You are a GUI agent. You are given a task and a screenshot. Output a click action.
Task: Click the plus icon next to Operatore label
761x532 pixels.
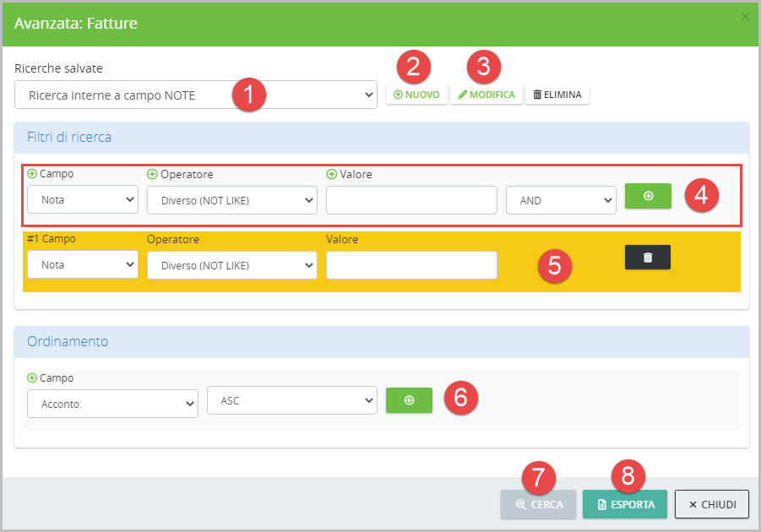pos(152,175)
